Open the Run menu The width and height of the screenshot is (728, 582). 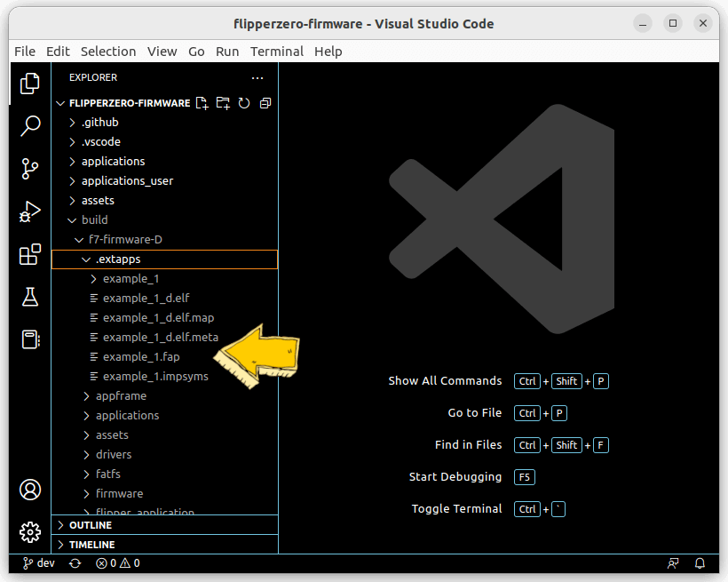pyautogui.click(x=227, y=52)
